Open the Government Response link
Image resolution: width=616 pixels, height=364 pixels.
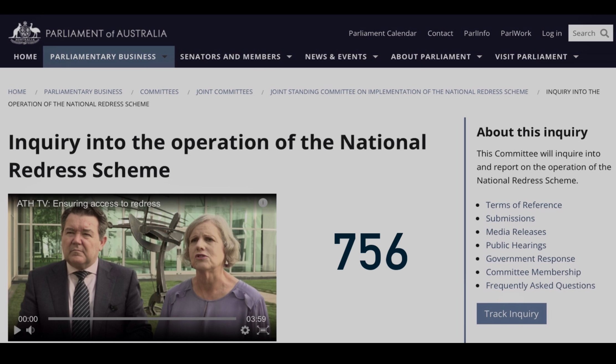click(530, 259)
